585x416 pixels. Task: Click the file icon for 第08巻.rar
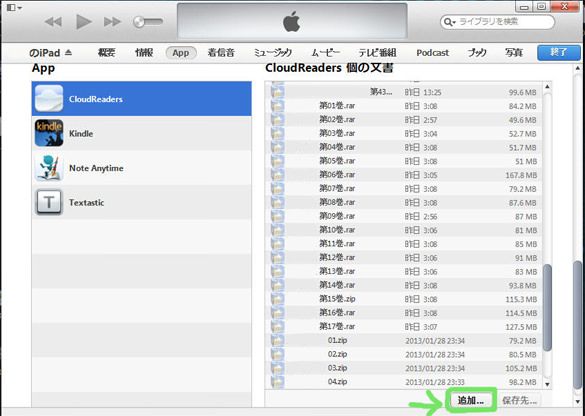[x=278, y=203]
